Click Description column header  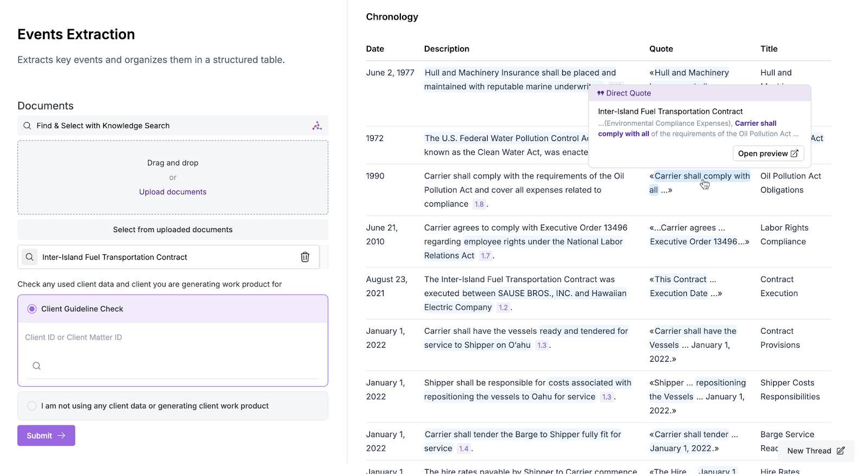[x=446, y=49]
